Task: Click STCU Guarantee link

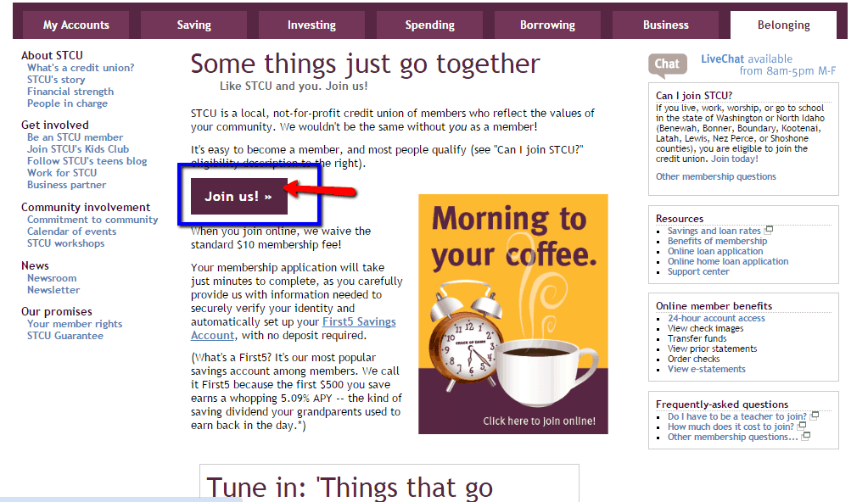Action: 64,336
